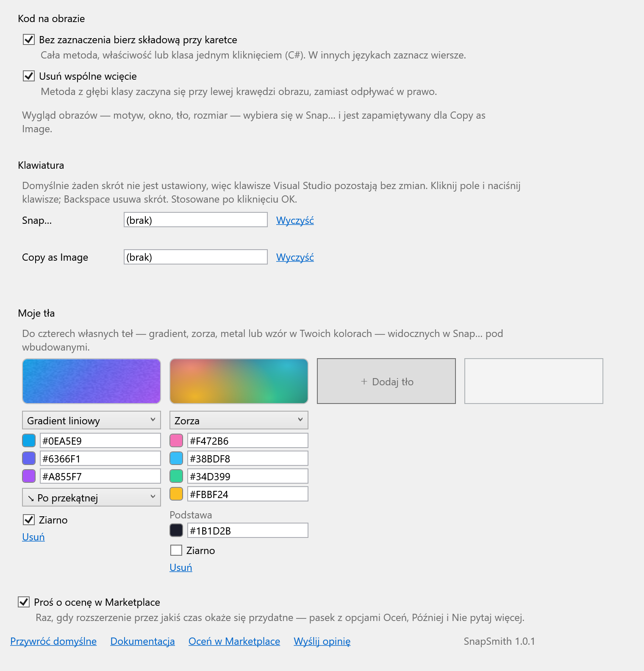Open the 'Zorza' background type dropdown

pos(239,420)
